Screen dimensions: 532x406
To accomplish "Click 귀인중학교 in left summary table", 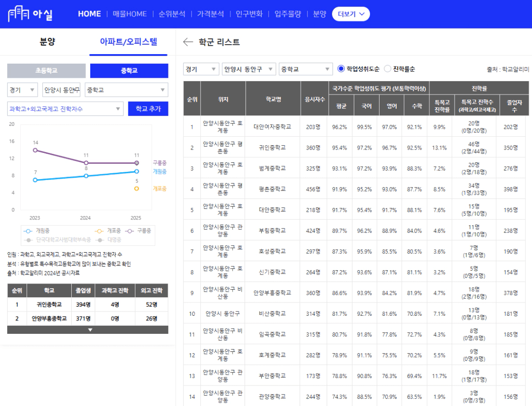I will click(49, 304).
